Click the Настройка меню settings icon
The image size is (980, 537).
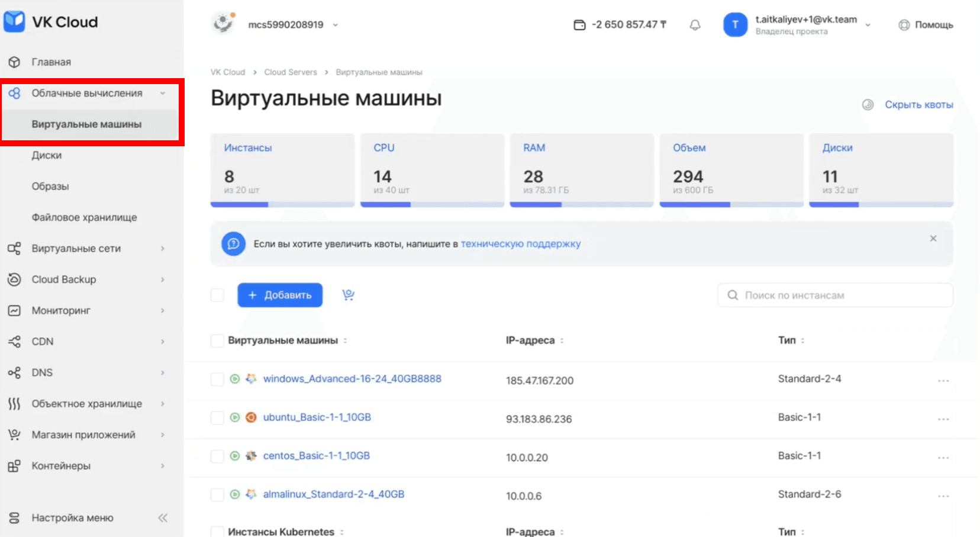(x=14, y=518)
